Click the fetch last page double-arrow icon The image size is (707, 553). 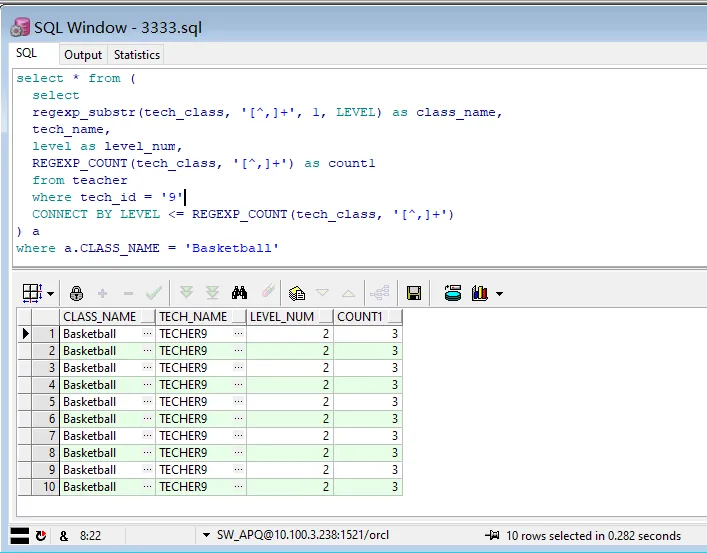pyautogui.click(x=212, y=293)
